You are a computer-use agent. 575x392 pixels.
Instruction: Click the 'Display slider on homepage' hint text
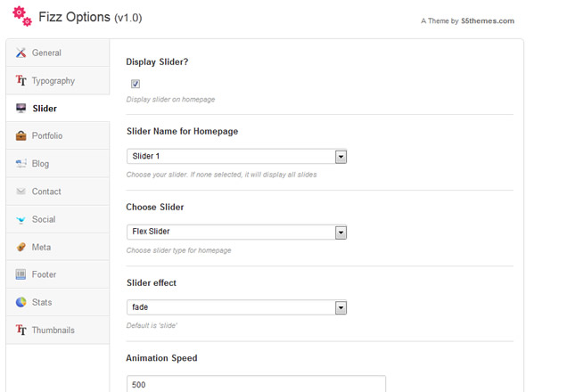coord(170,99)
